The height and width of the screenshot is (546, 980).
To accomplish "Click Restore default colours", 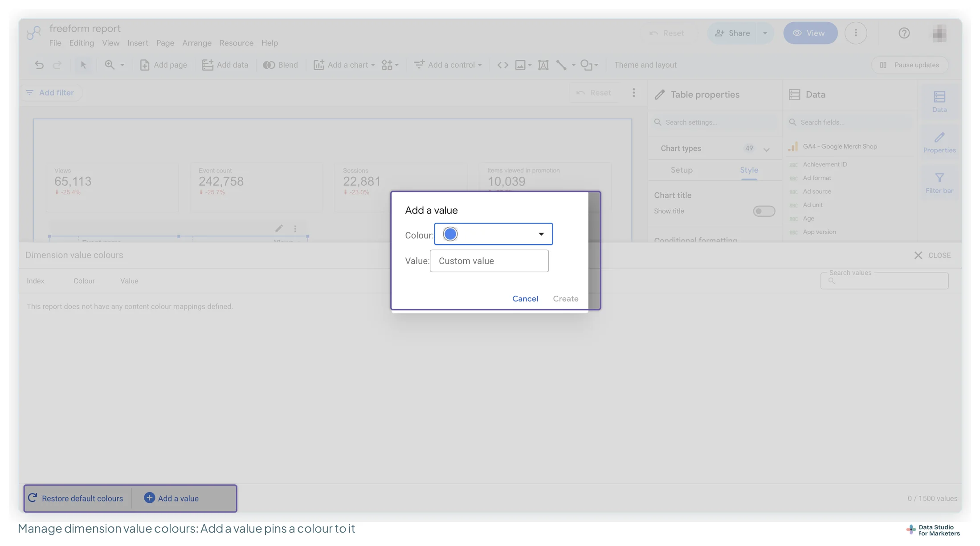I will pos(75,498).
